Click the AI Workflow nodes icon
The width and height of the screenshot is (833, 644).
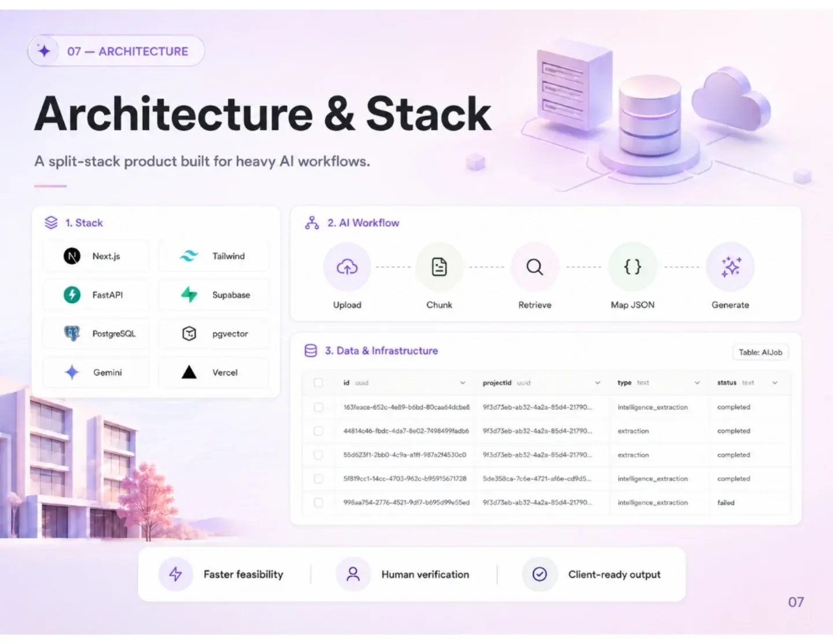pos(312,223)
